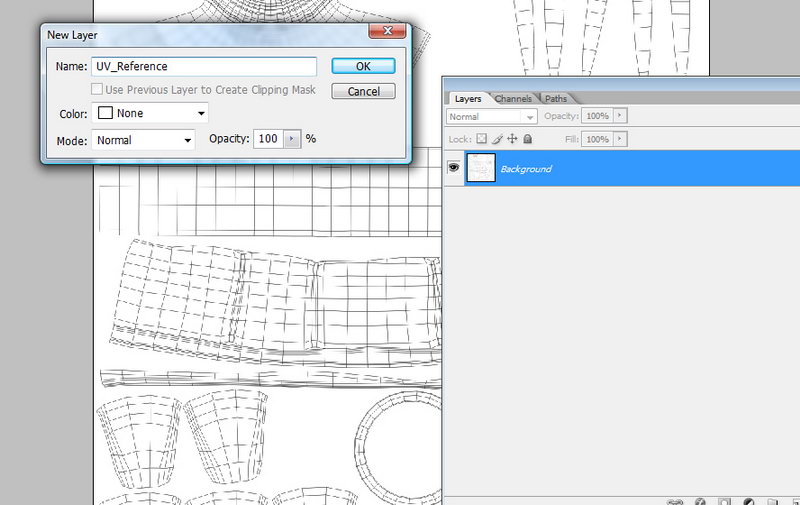800x505 pixels.
Task: Click the layer Name text field
Action: pyautogui.click(x=204, y=66)
